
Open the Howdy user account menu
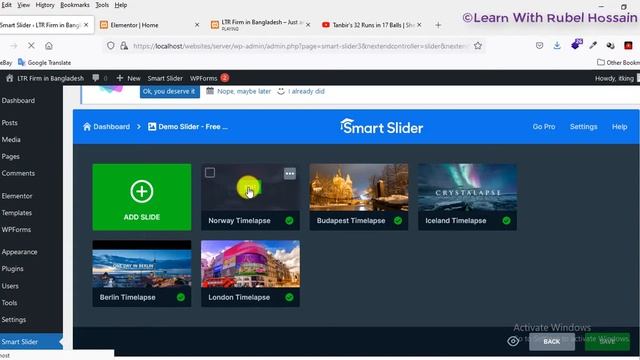coord(616,78)
